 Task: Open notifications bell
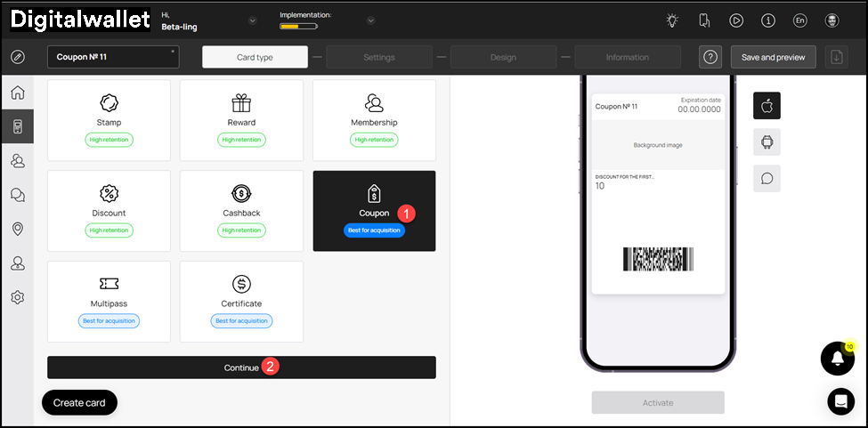coord(838,359)
